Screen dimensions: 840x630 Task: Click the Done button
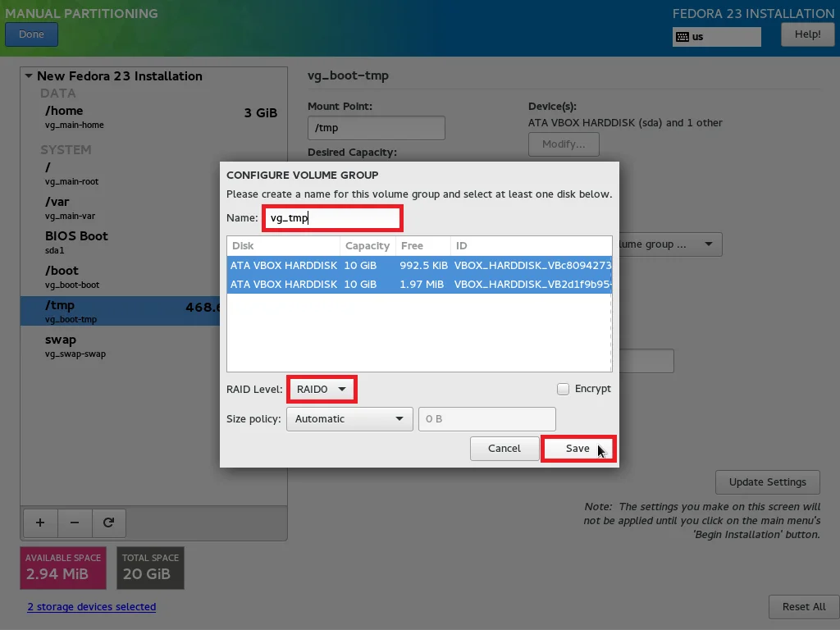(32, 34)
